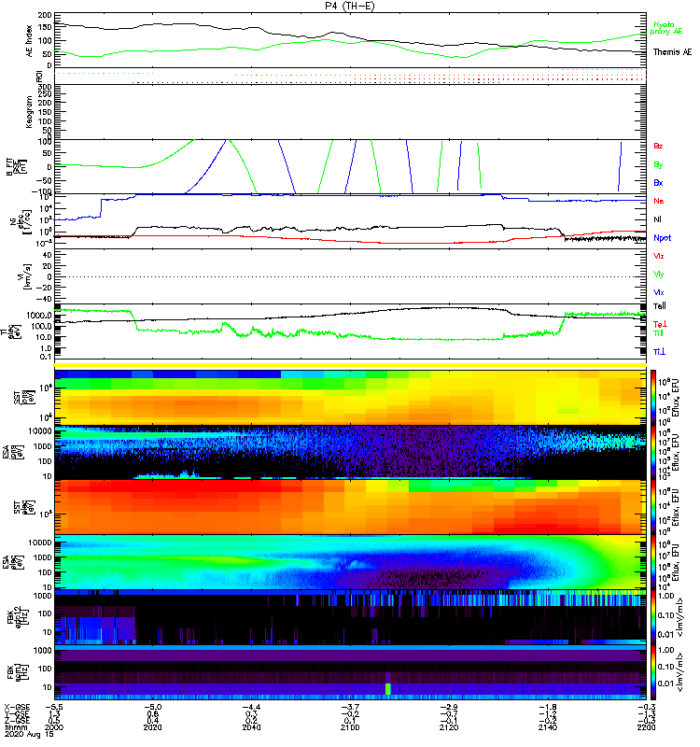This screenshot has width=700, height=747.
Task: Click the blue Bx legend label
Action: tap(658, 182)
